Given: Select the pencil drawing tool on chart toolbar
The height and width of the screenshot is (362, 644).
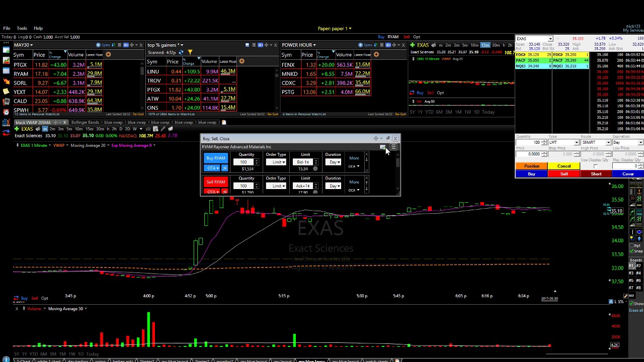Looking at the screenshot, I should [x=163, y=129].
